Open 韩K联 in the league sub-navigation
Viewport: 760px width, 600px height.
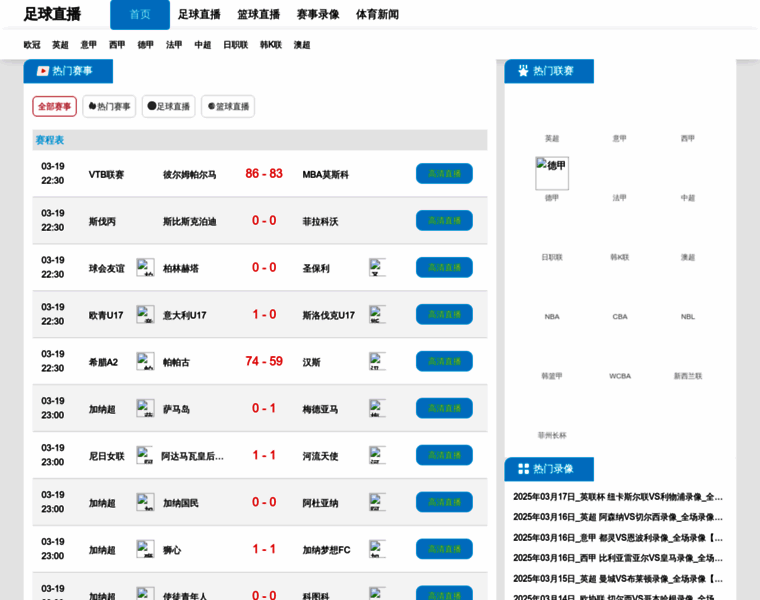[271, 45]
